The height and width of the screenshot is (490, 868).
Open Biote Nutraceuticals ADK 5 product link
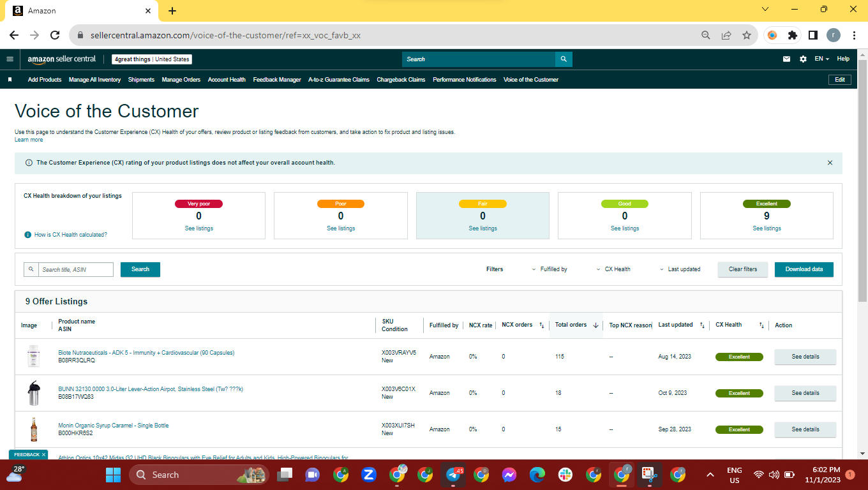click(x=146, y=353)
